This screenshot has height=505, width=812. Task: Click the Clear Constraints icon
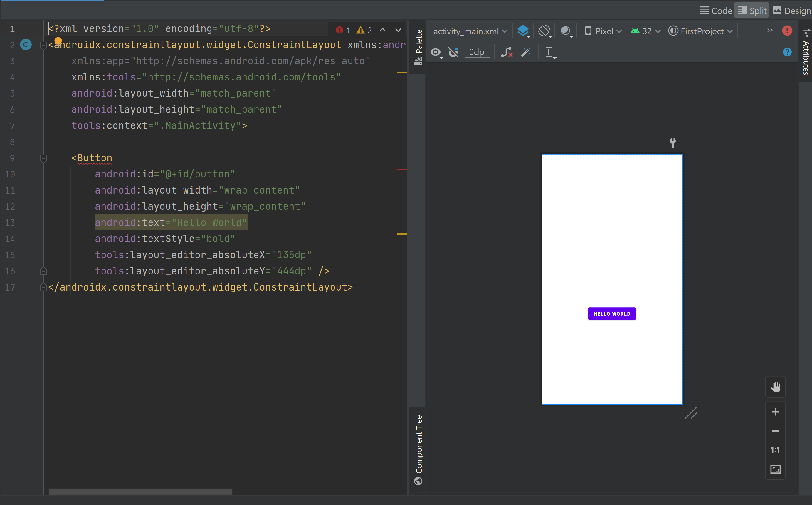(x=506, y=52)
